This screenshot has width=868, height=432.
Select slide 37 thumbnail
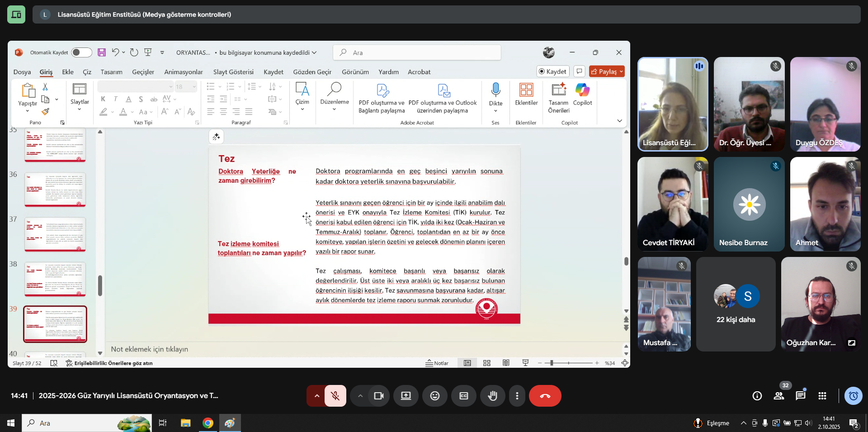(x=55, y=235)
